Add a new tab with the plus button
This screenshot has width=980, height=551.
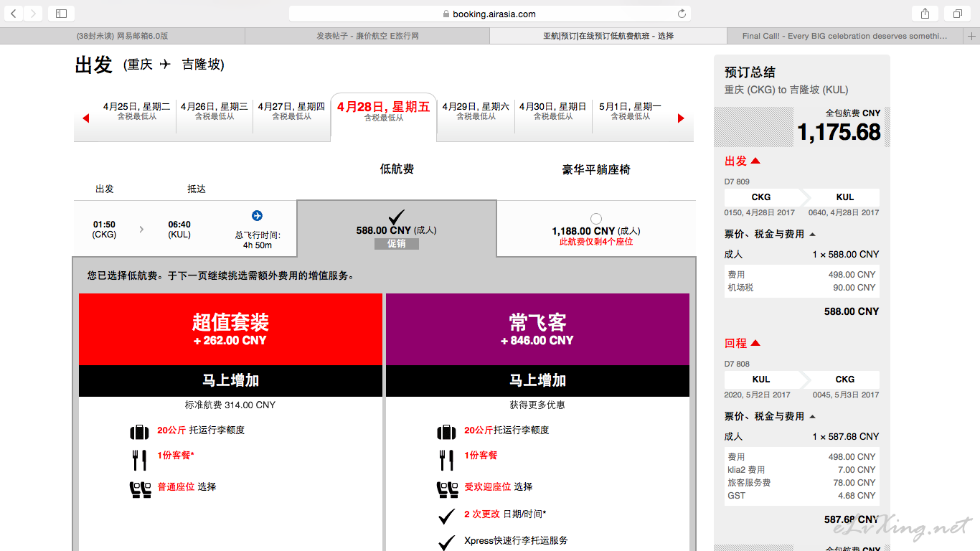(x=972, y=36)
